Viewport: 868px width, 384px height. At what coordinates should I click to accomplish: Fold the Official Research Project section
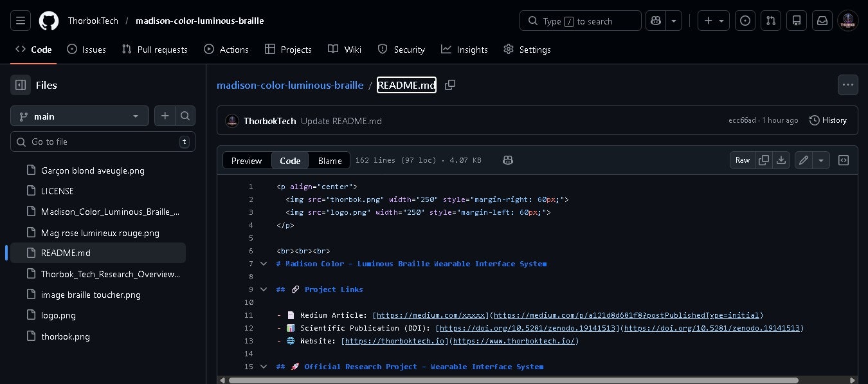pos(264,367)
